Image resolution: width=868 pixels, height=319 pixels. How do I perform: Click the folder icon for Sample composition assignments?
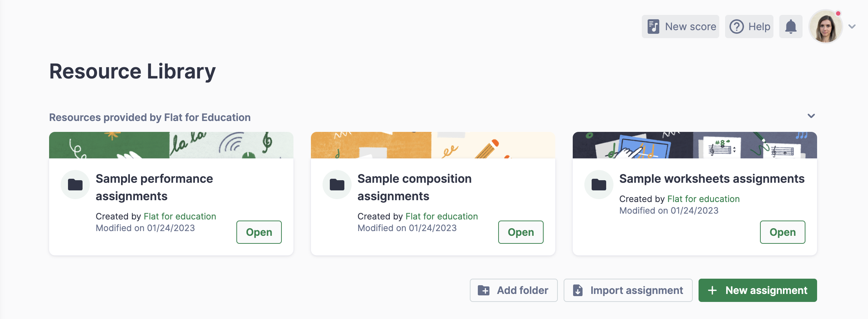click(x=337, y=185)
